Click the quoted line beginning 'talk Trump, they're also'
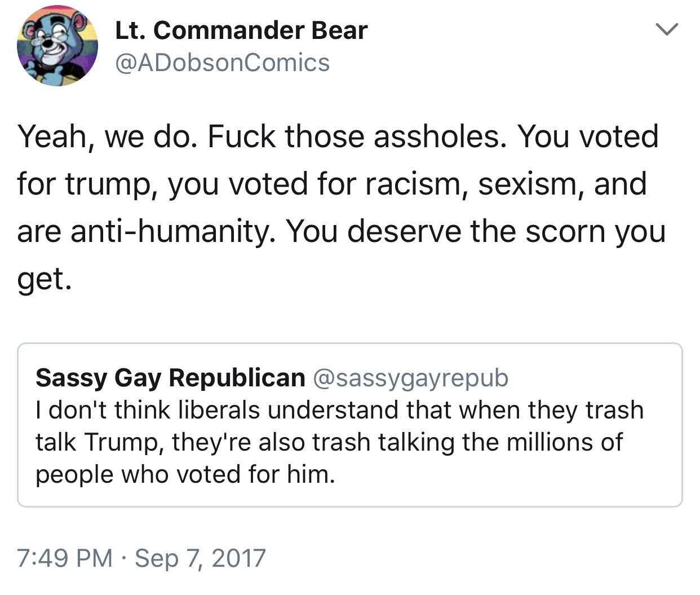 329,442
